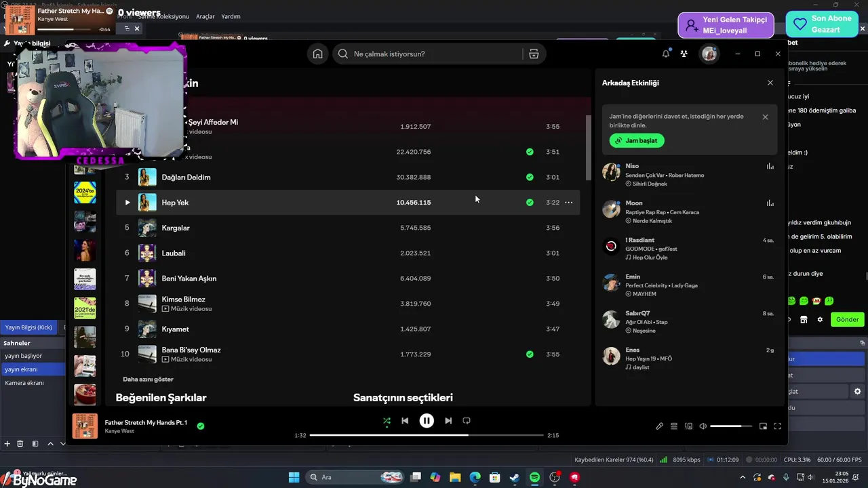Open OBS Yardım menu

coord(231,16)
